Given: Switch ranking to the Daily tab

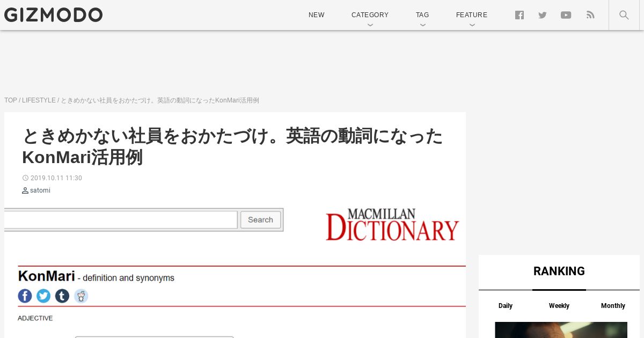Looking at the screenshot, I should tap(506, 306).
